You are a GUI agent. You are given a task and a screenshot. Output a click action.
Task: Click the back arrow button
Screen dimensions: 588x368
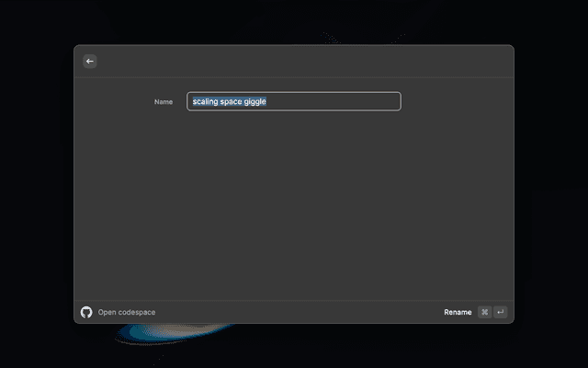pyautogui.click(x=89, y=62)
